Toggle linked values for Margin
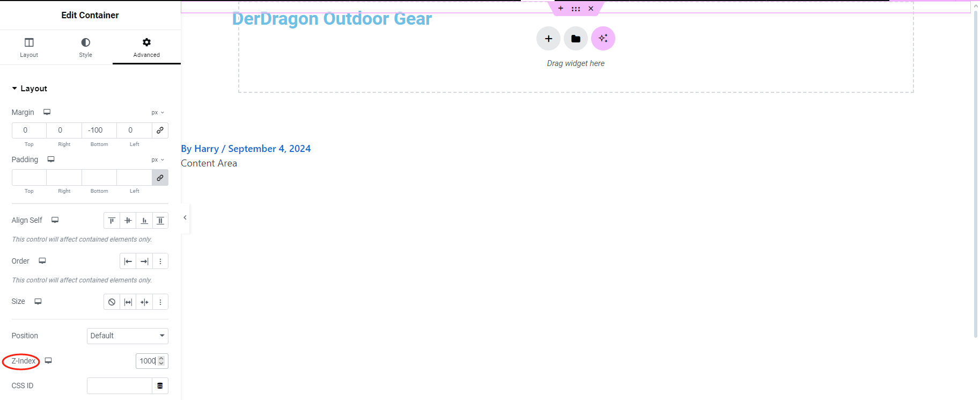 pos(160,130)
